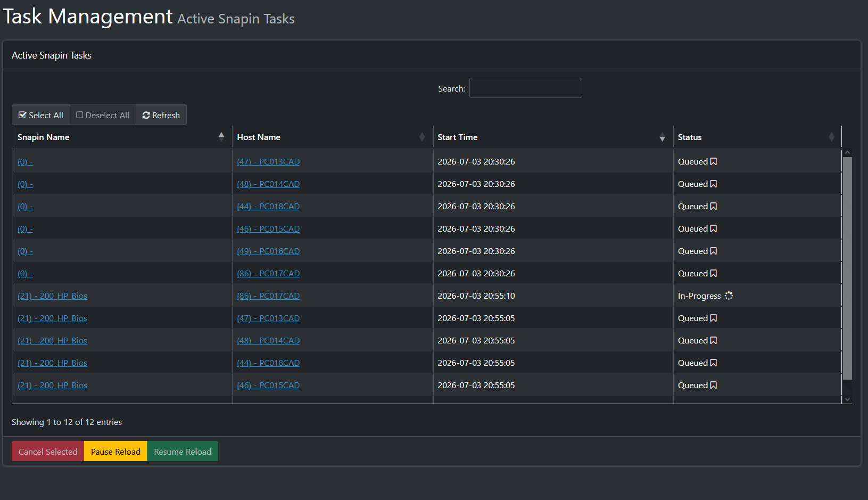Open host link (44) - PC018CAD at 20:30:26
Viewport: 868px width, 500px height.
pyautogui.click(x=268, y=206)
